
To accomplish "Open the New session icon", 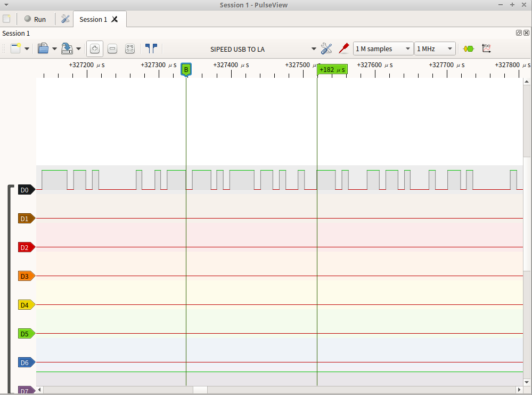I will pos(15,49).
